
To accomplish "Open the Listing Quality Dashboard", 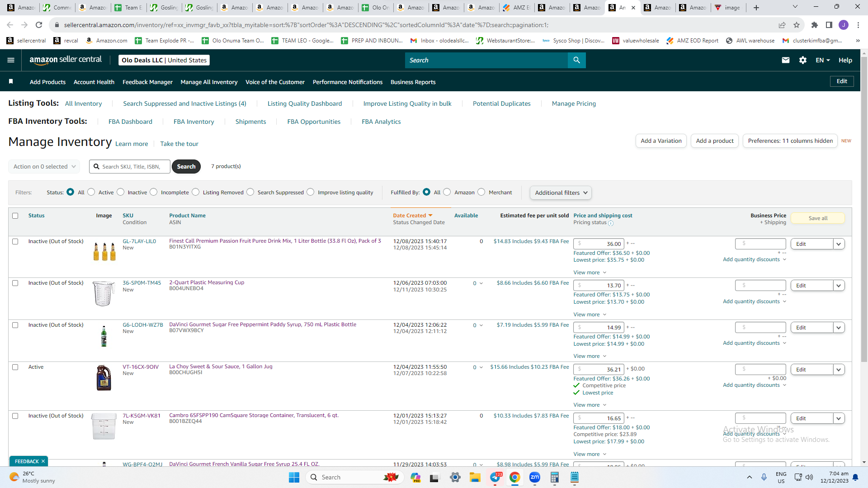I will coord(305,103).
